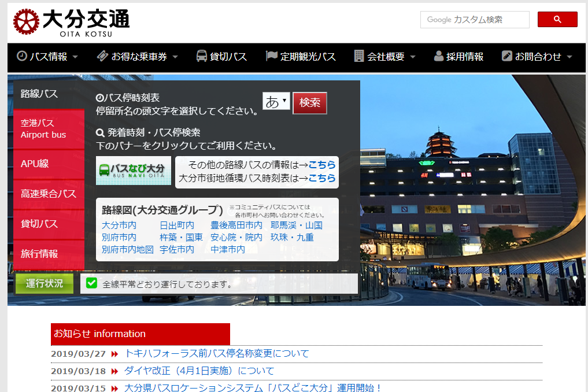
Task: Open the ダイヤ改正（4月1日実施）について link
Action: click(199, 371)
